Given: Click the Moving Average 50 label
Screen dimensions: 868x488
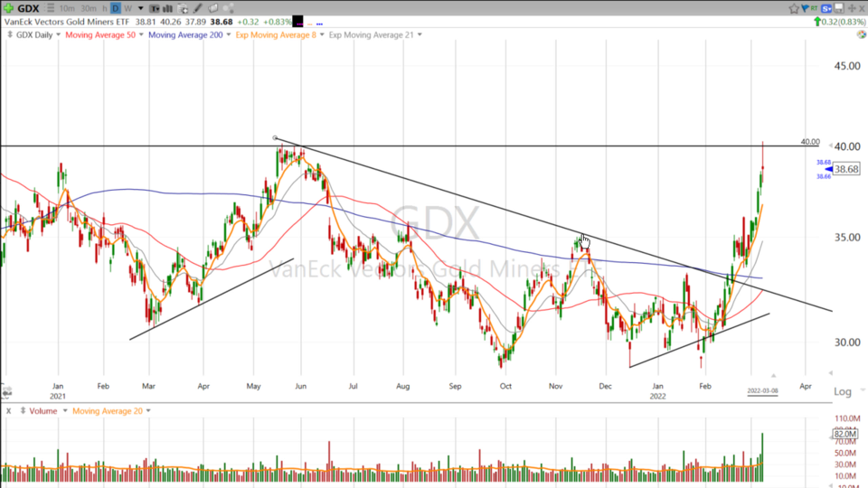Looking at the screenshot, I should pyautogui.click(x=100, y=34).
